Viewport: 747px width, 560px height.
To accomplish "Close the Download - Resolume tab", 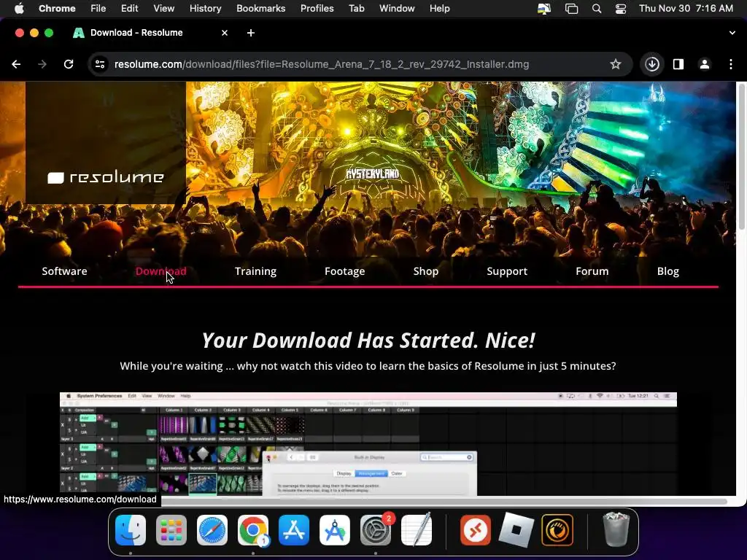I will (225, 33).
